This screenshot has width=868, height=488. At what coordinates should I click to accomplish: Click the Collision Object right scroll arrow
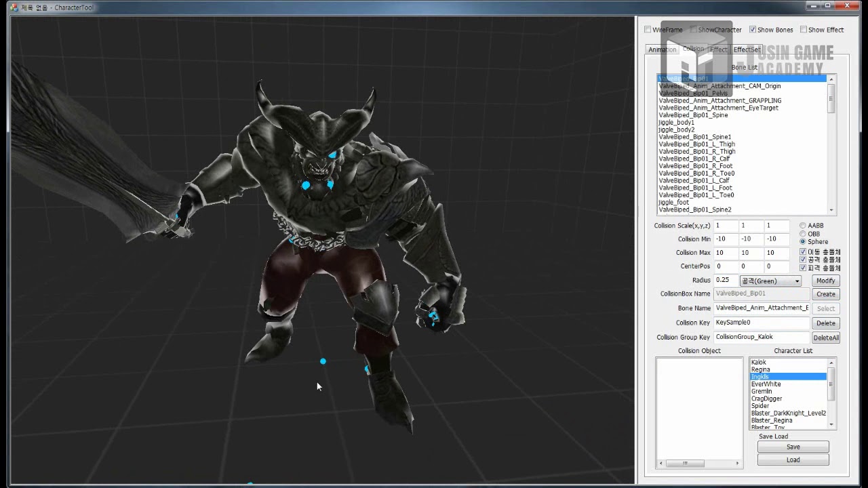tap(738, 464)
